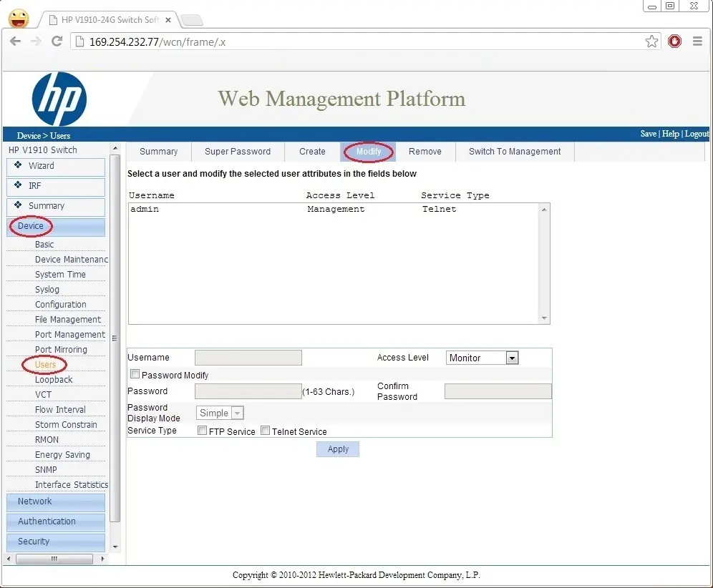
Task: Click navigation panel scroll up arrow
Action: click(115, 149)
